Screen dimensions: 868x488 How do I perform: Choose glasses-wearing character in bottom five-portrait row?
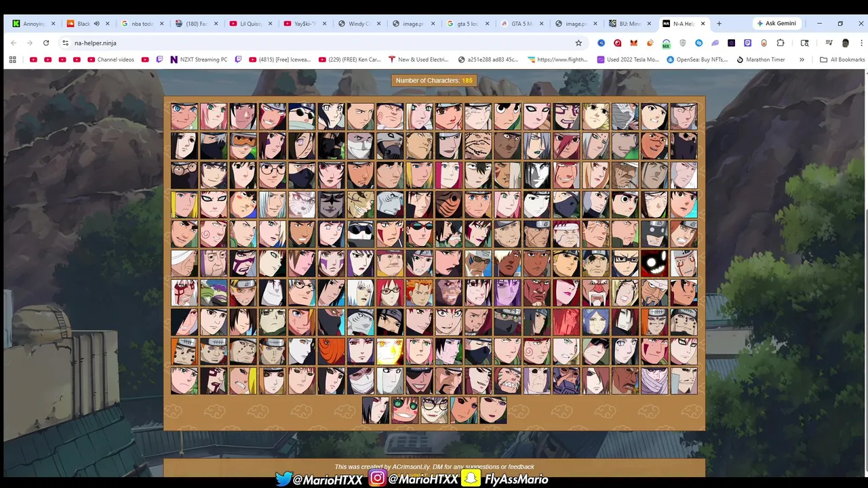435,411
